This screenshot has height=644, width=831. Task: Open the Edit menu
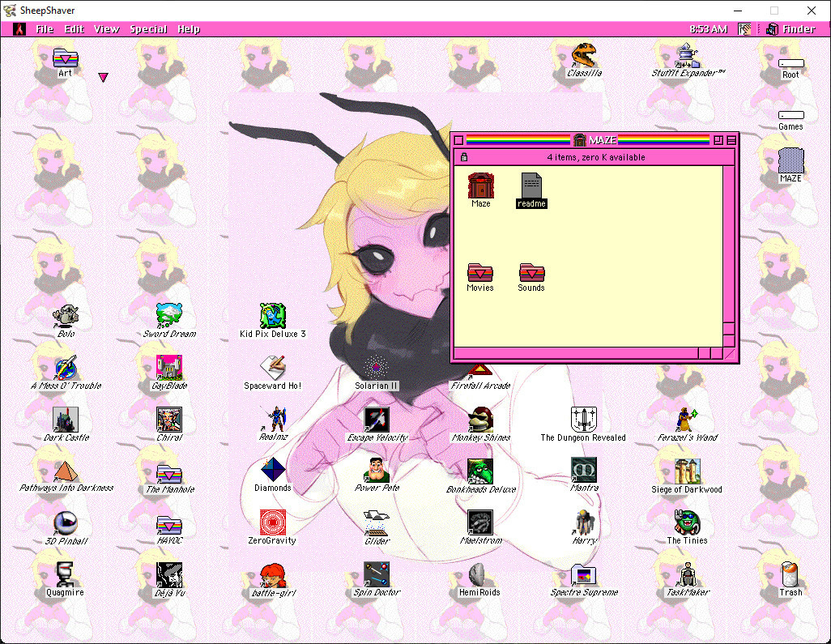(x=75, y=29)
